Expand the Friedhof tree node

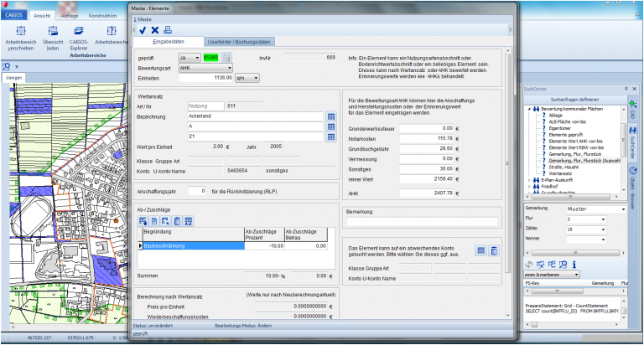tap(529, 187)
